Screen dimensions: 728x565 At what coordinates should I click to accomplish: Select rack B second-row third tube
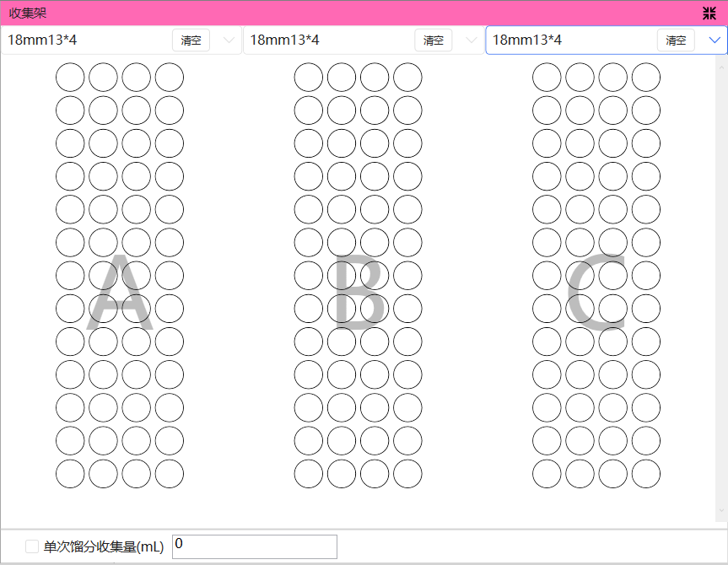coord(375,110)
